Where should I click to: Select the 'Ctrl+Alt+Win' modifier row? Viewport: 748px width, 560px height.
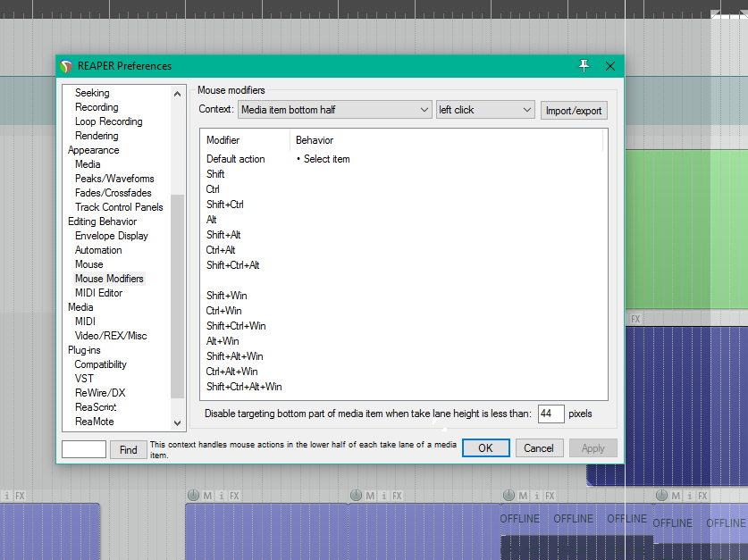pyautogui.click(x=231, y=372)
